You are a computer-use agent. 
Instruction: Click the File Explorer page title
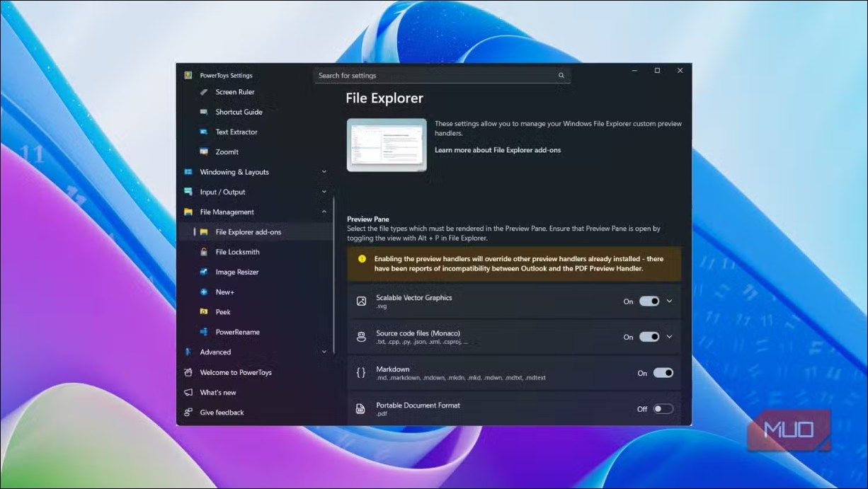(384, 98)
